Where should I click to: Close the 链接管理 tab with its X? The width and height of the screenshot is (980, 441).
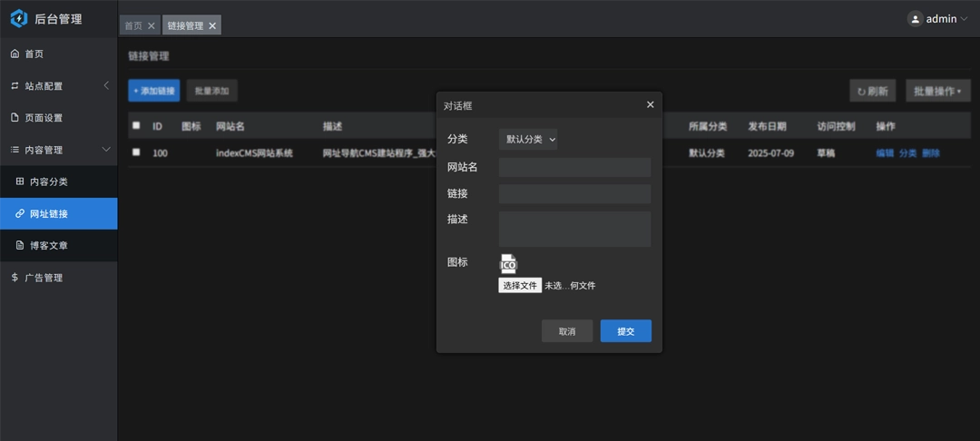click(212, 26)
